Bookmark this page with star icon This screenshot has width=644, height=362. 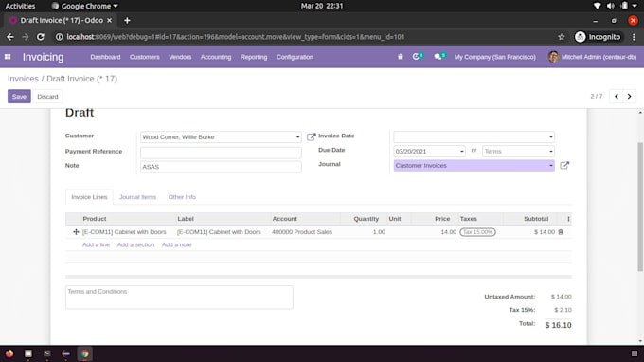pyautogui.click(x=562, y=37)
